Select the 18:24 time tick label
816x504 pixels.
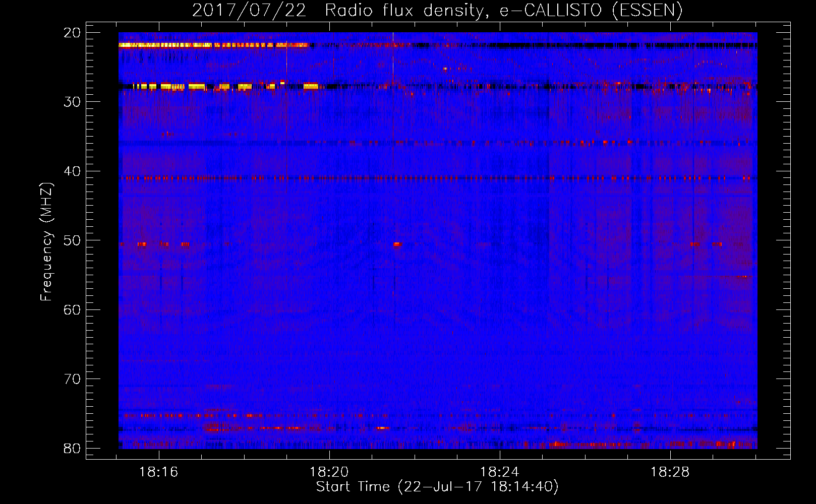(x=499, y=472)
